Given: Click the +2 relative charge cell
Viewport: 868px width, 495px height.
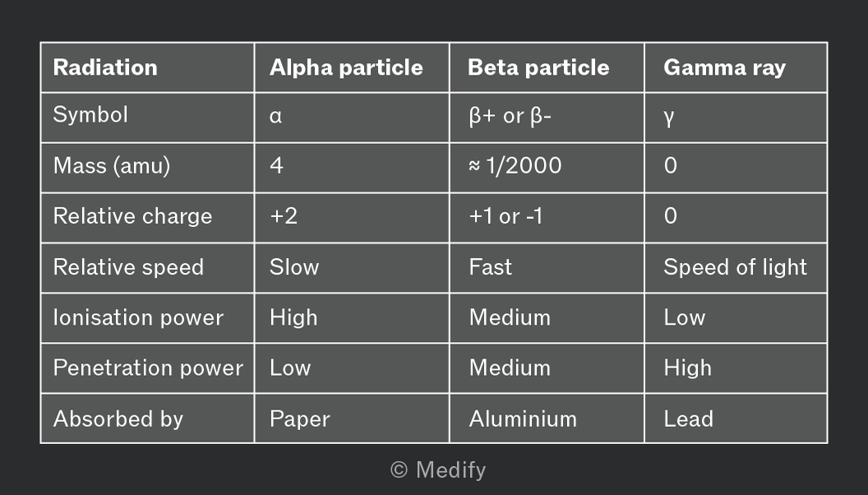Looking at the screenshot, I should tap(352, 218).
